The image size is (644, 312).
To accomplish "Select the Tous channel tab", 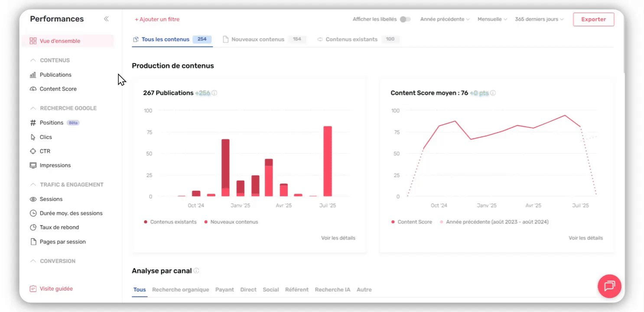I will click(140, 289).
